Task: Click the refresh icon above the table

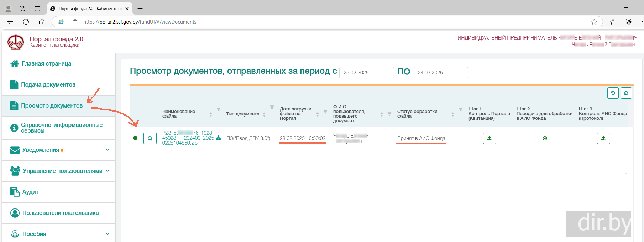Action: tap(626, 93)
